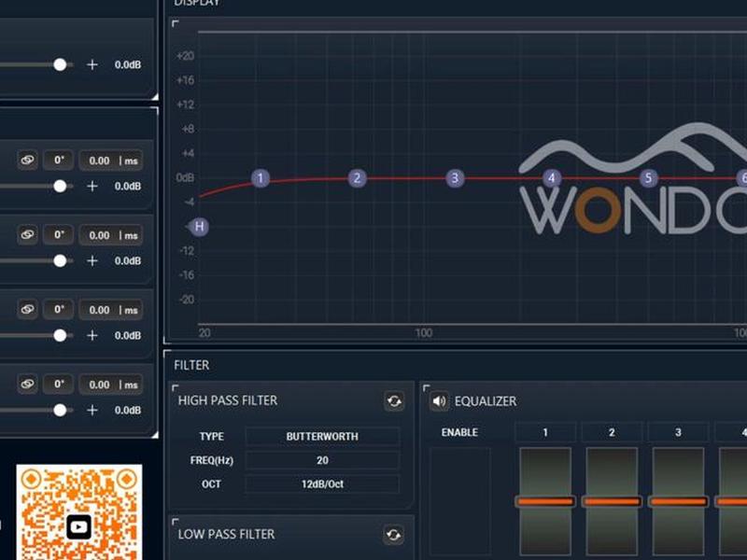Mute the Equalizer using the speaker icon
Viewport: 747px width, 560px height.
pyautogui.click(x=439, y=401)
